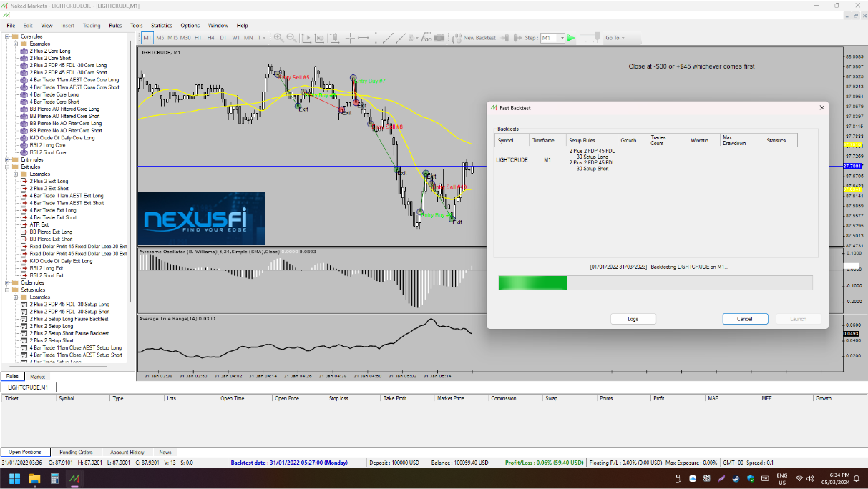This screenshot has width=868, height=489.
Task: Switch chart to M30 timeframe
Action: [x=185, y=37]
